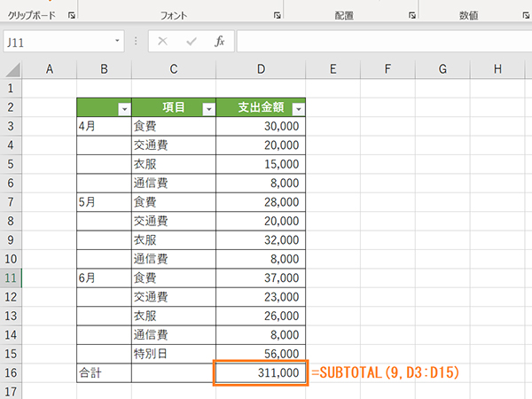This screenshot has height=399, width=532.
Task: Select the 食費 cell in row 3
Action: pyautogui.click(x=174, y=126)
